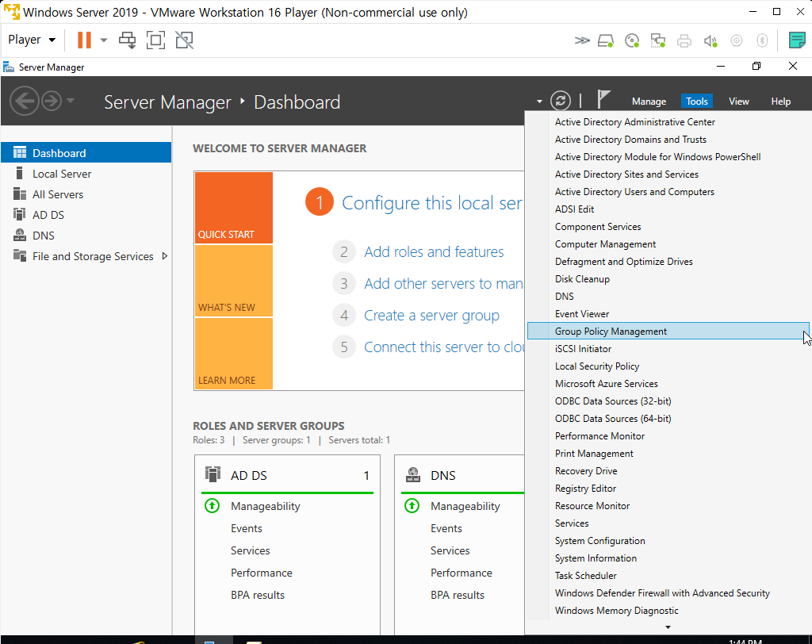Select AD DS in navigation pane
The height and width of the screenshot is (644, 812).
tap(86, 215)
